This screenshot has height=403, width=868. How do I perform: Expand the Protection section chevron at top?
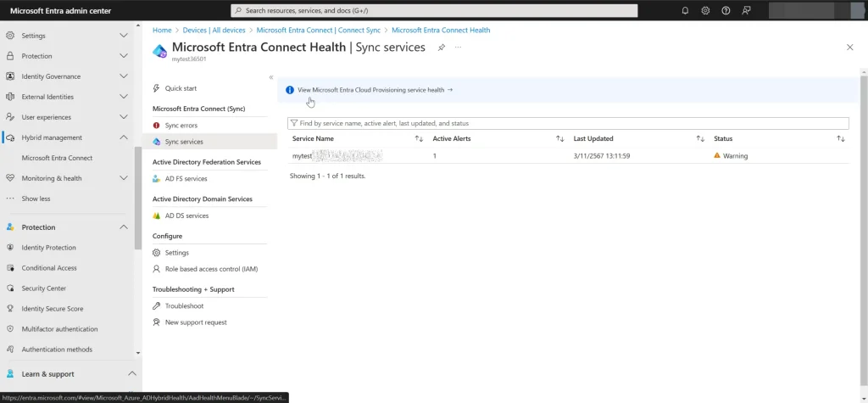click(124, 56)
